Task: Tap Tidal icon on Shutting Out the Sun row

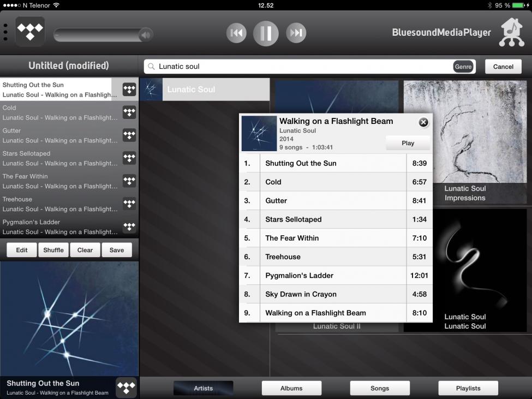Action: 129,90
